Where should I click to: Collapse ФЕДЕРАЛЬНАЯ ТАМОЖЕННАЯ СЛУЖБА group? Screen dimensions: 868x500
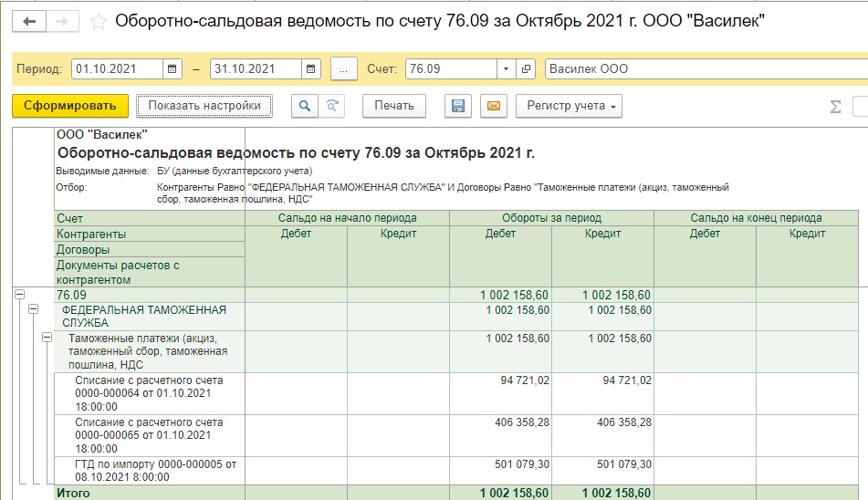pyautogui.click(x=33, y=309)
